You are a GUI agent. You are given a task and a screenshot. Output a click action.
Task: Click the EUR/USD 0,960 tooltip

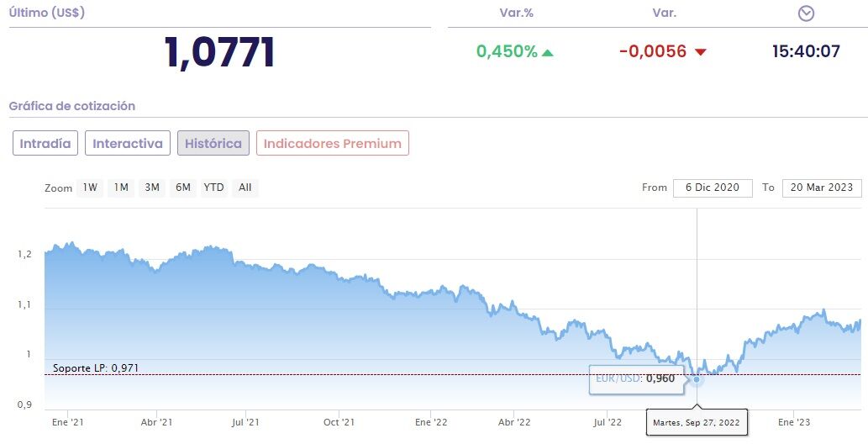pos(635,378)
